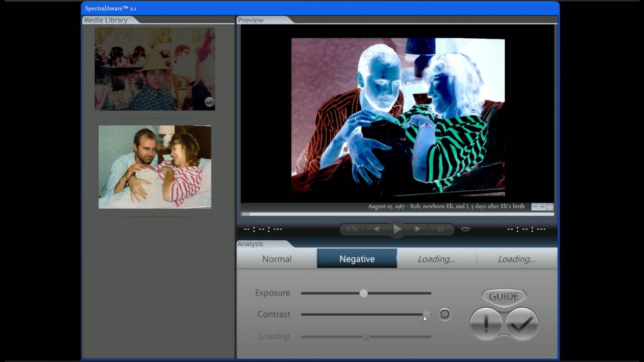Select the Negative analysis tab
Viewport: 644px width, 362px height.
pyautogui.click(x=357, y=259)
